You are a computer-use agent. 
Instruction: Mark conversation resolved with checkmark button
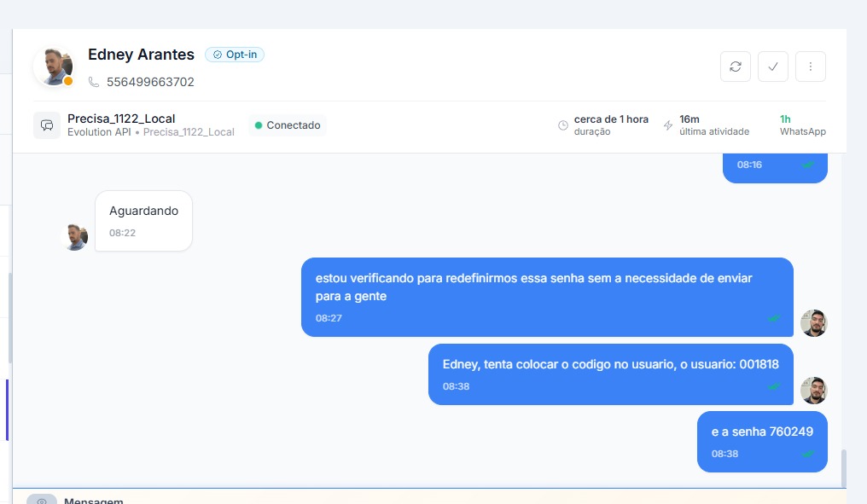coord(773,67)
